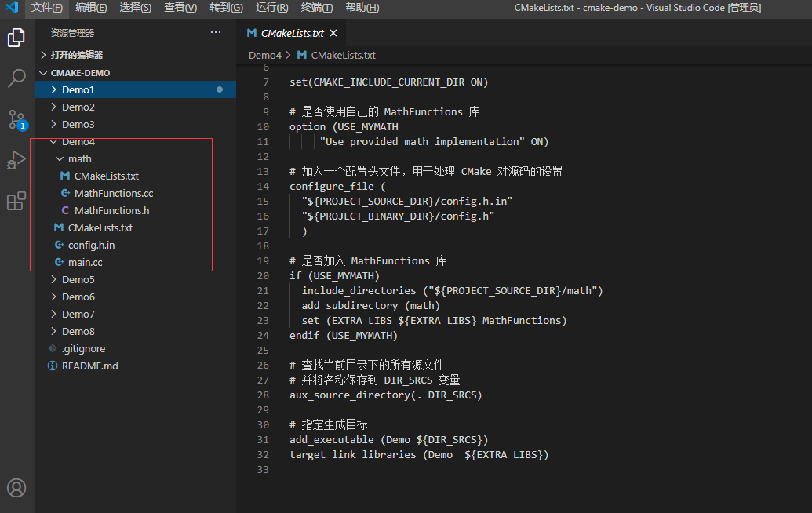This screenshot has height=513, width=812.
Task: Open the 查看(V) menu
Action: tap(180, 8)
